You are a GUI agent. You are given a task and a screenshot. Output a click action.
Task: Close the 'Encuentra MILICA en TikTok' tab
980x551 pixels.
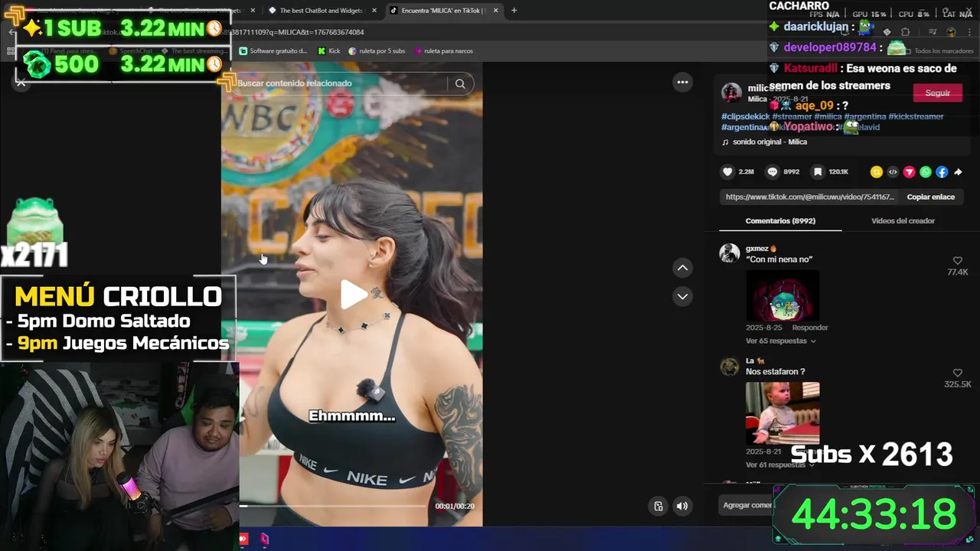coord(495,11)
